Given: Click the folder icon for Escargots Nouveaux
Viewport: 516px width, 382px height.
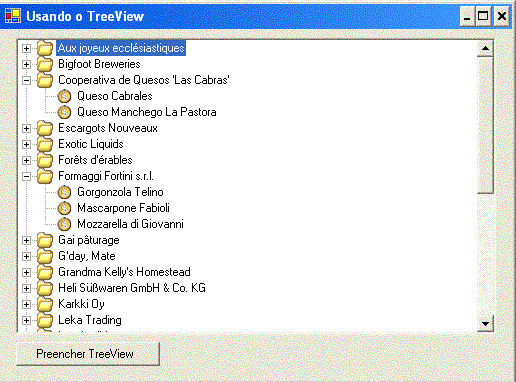Looking at the screenshot, I should pos(45,128).
